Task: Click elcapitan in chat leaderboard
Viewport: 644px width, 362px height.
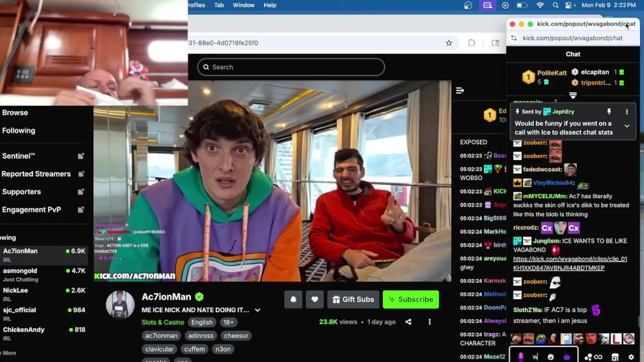Action: 595,72
